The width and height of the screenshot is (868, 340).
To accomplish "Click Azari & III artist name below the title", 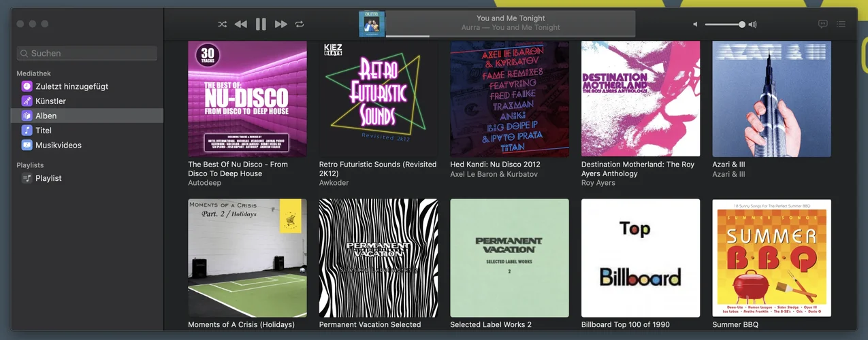I will coord(728,174).
